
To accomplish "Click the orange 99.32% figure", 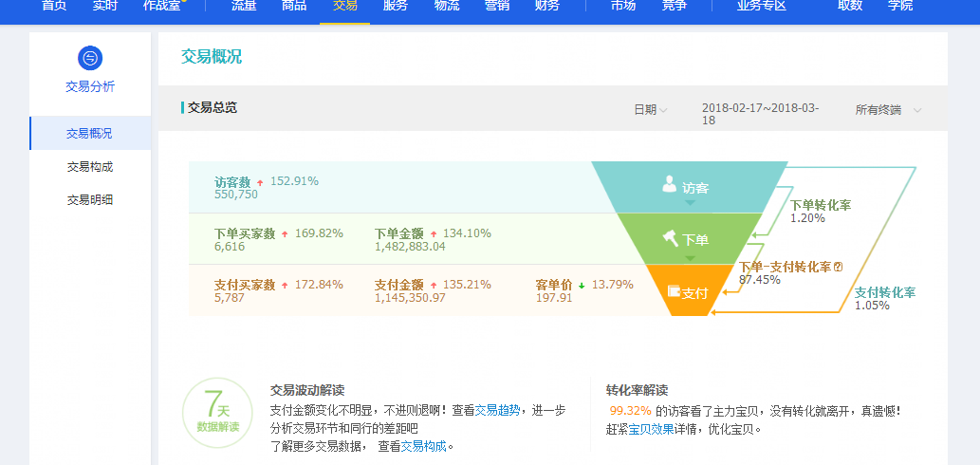I will [x=631, y=411].
